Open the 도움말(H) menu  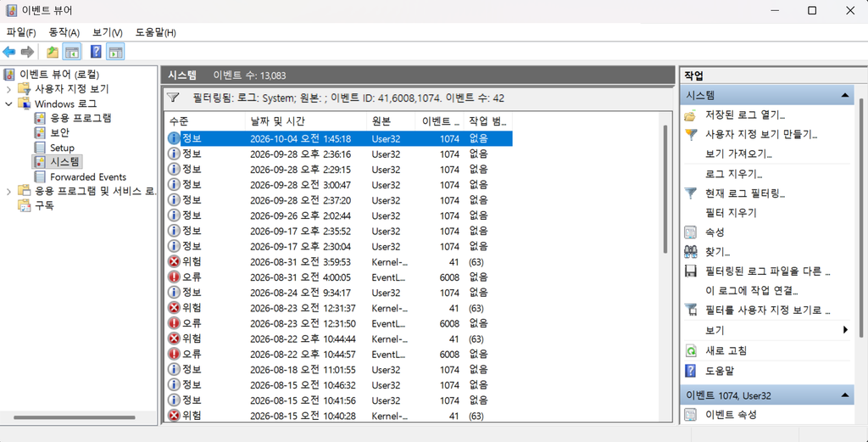click(156, 33)
